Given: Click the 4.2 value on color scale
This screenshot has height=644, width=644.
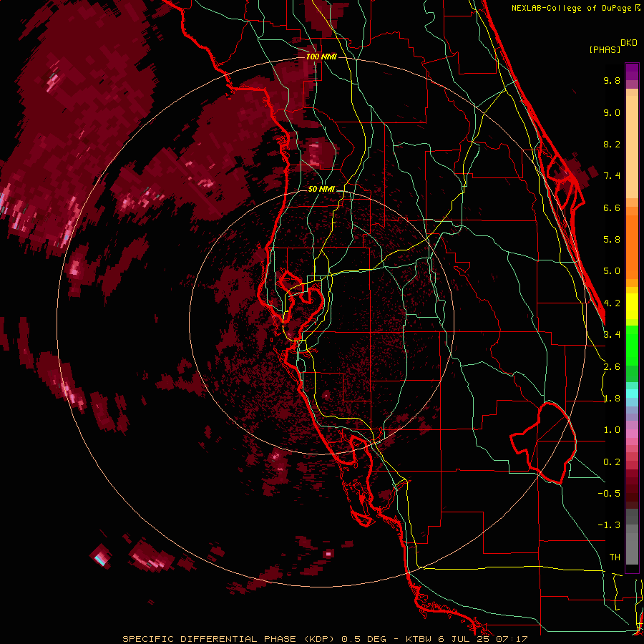Looking at the screenshot, I should [x=612, y=303].
